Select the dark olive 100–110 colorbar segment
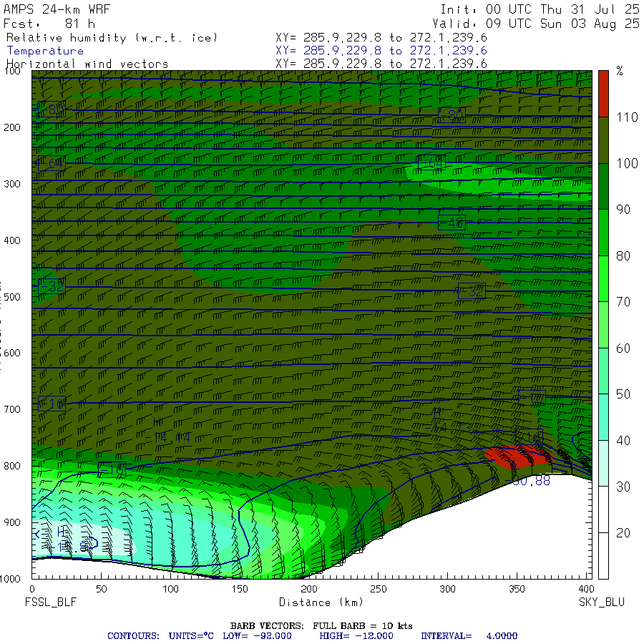The height and width of the screenshot is (644, 644). click(603, 140)
